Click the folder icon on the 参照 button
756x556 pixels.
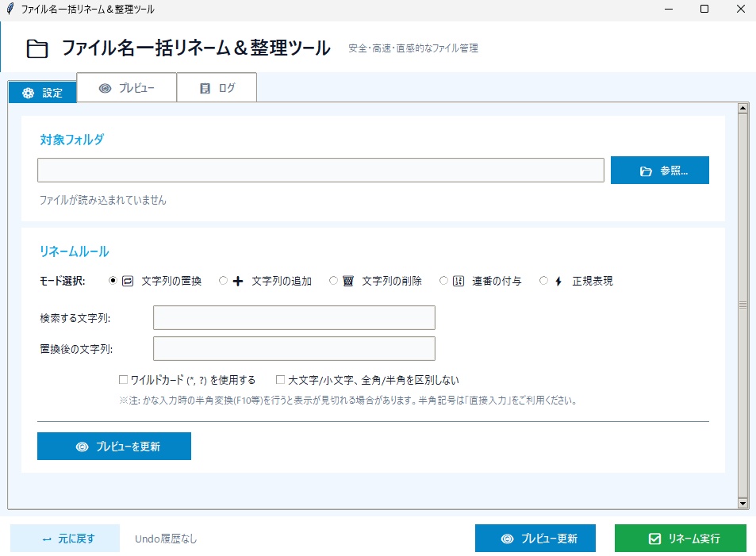click(646, 171)
